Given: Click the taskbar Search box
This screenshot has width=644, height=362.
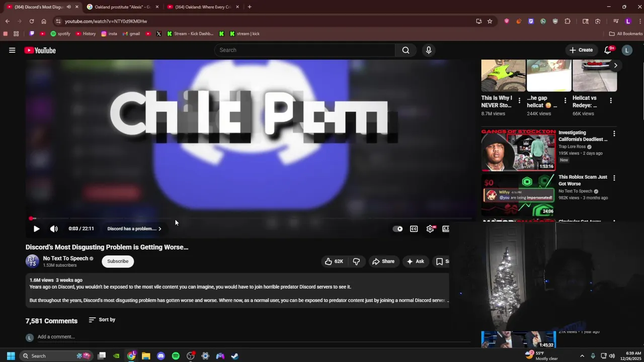Looking at the screenshot, I should click(56, 356).
